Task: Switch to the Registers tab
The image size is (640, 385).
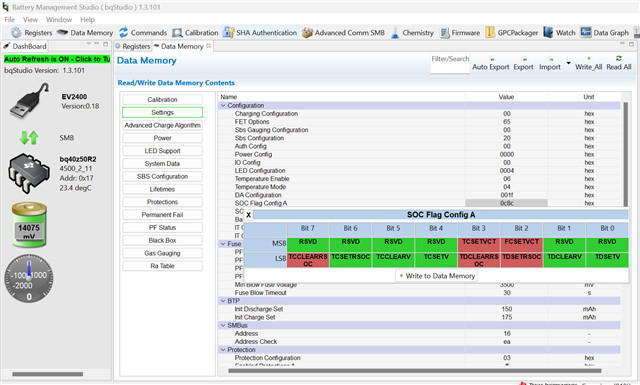Action: point(133,47)
